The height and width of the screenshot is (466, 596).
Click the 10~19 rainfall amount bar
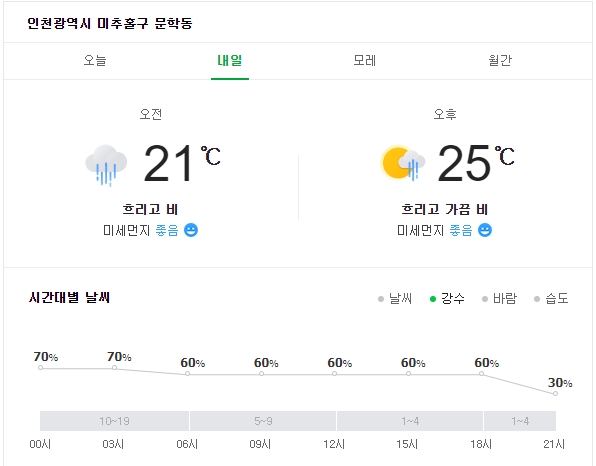(114, 421)
